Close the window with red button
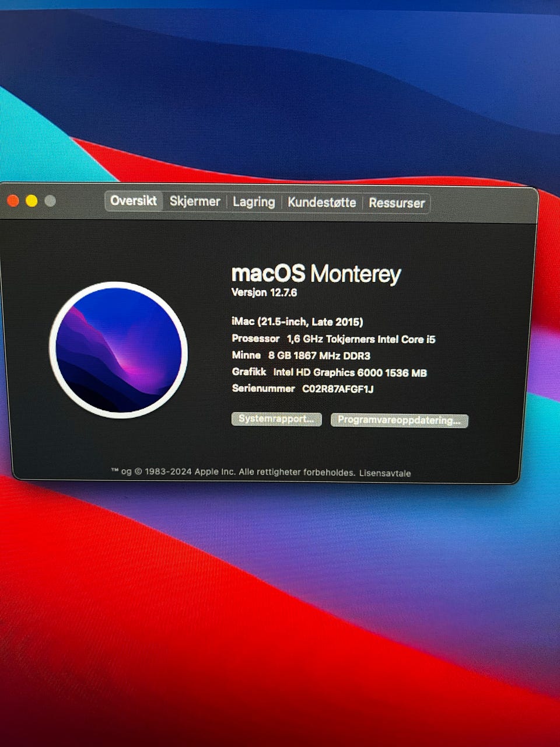 tap(13, 201)
